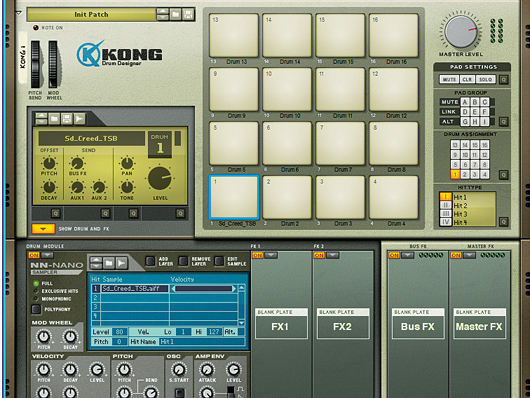Image resolution: width=530 pixels, height=398 pixels.
Task: Click the Add Layer button
Action: pos(150,261)
